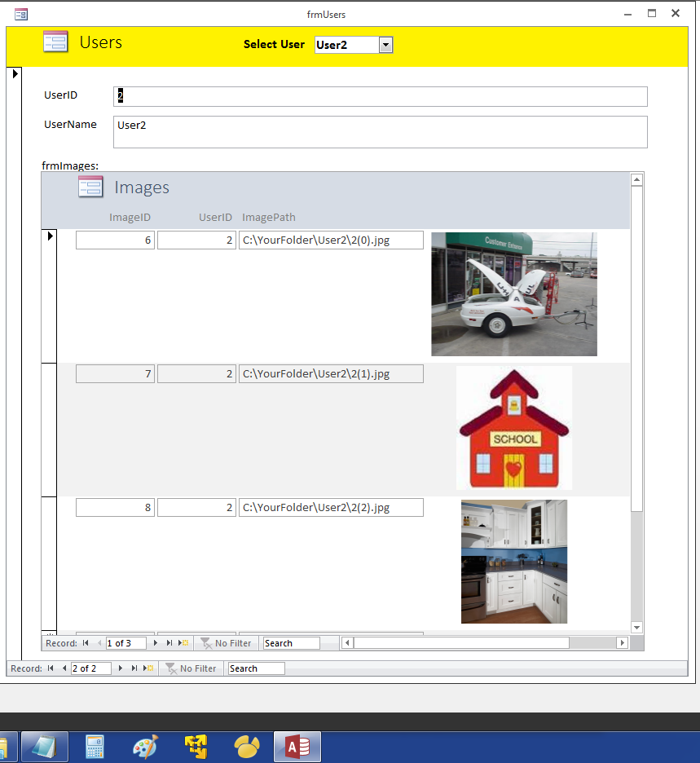Click No Filter button in main form bar
Viewport: 700px width, 763px height.
point(191,668)
